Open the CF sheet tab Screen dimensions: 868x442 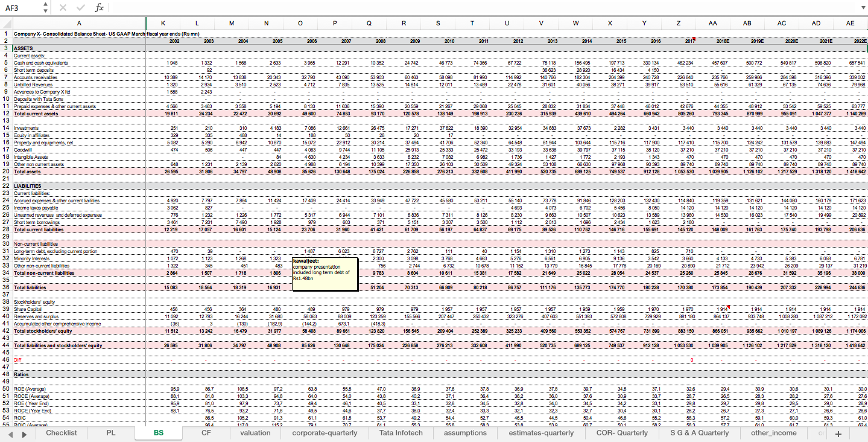coord(206,433)
